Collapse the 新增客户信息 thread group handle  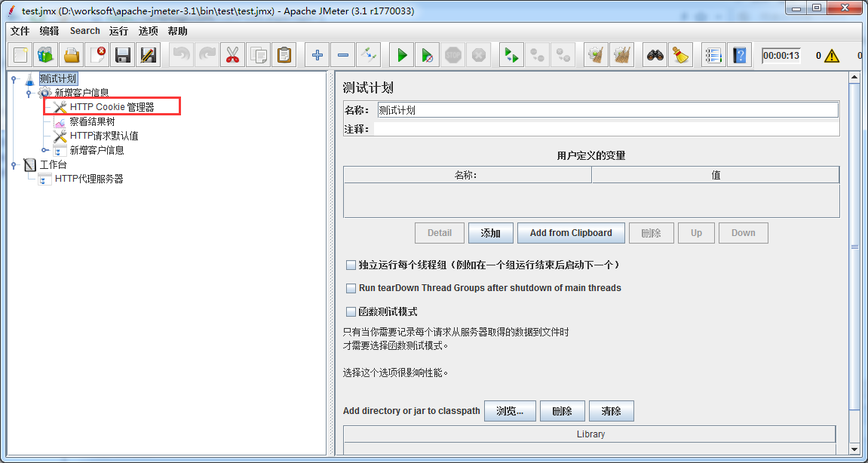[29, 93]
